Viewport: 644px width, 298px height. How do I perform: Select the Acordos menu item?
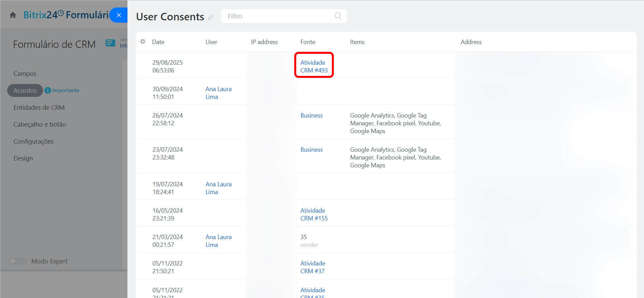25,90
